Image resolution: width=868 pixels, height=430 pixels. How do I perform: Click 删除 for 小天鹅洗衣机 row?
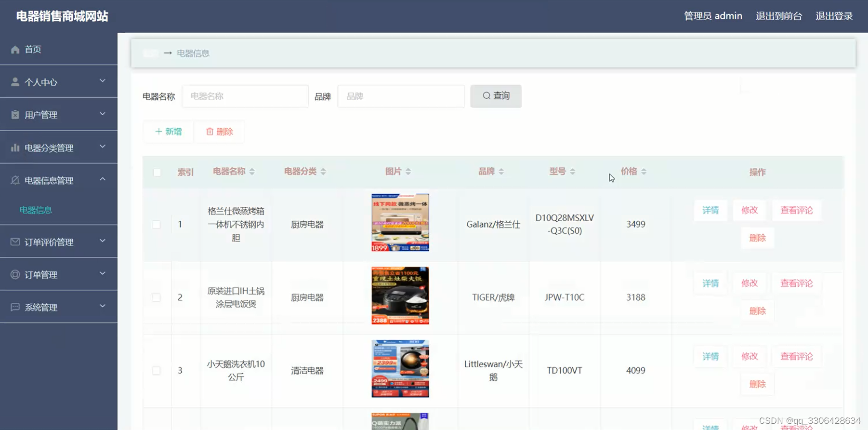[x=758, y=384]
